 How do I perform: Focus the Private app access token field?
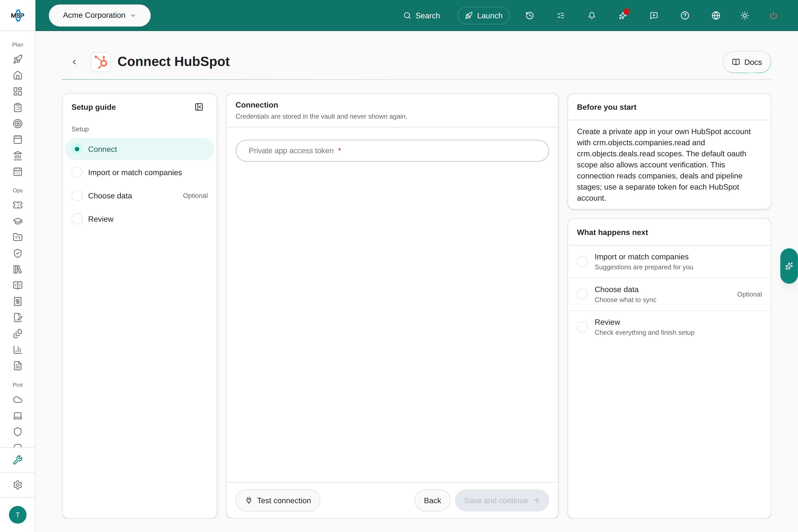click(392, 151)
